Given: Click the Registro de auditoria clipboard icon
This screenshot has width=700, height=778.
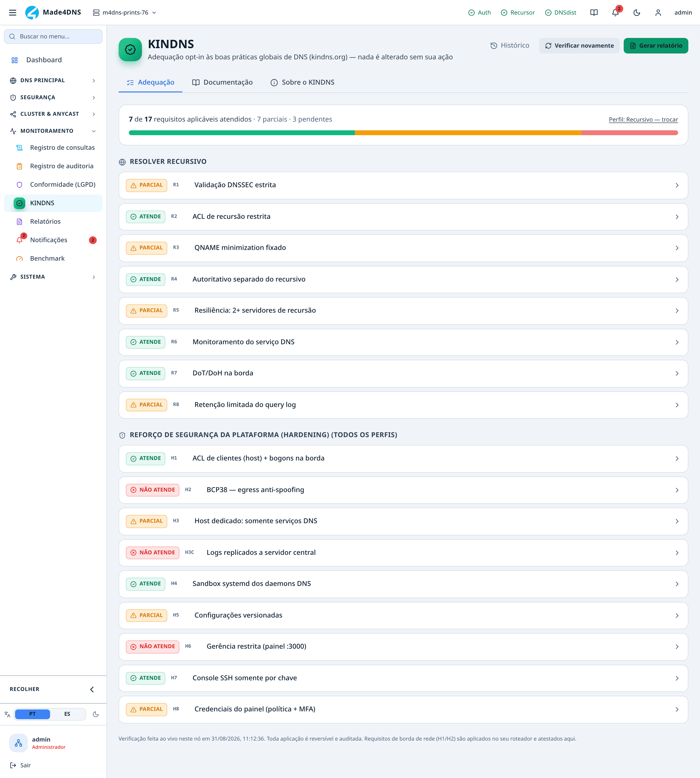Looking at the screenshot, I should (19, 166).
